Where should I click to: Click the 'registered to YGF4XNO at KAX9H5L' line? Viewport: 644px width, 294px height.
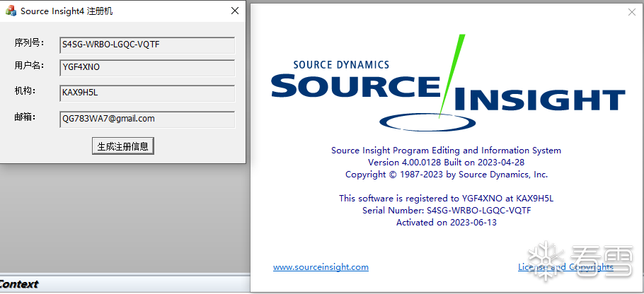(x=447, y=199)
